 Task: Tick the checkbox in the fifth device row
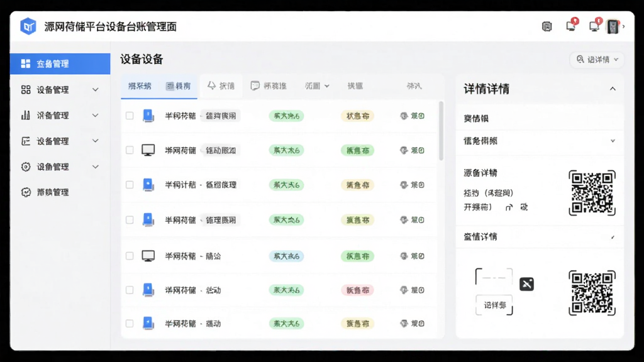pyautogui.click(x=130, y=256)
